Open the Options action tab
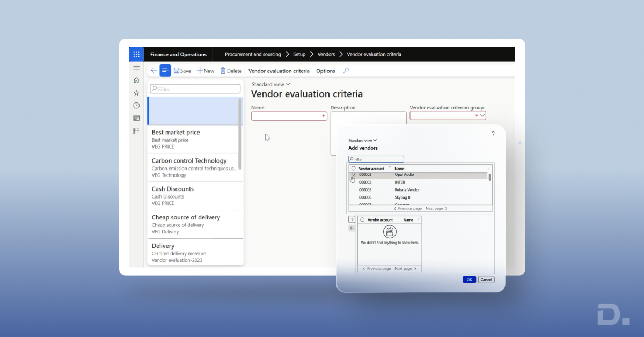 coord(326,71)
